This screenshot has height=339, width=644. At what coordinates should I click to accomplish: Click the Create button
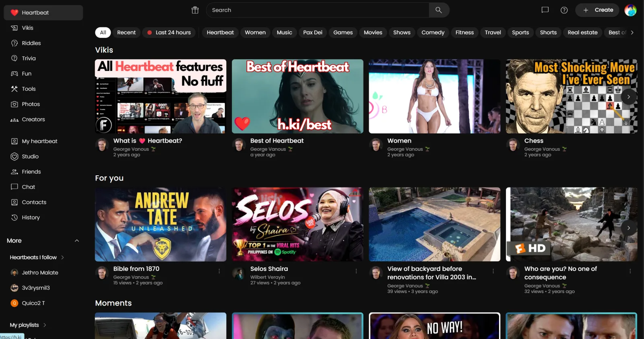point(598,10)
